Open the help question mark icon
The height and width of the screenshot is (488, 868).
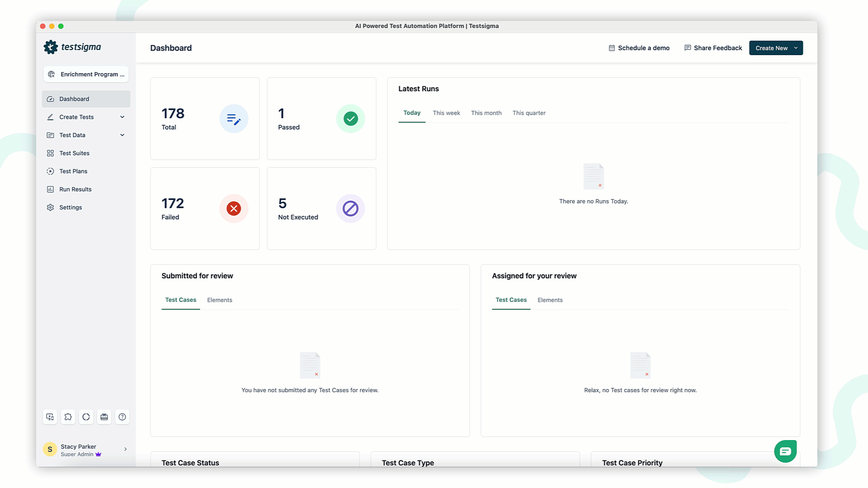(x=123, y=417)
